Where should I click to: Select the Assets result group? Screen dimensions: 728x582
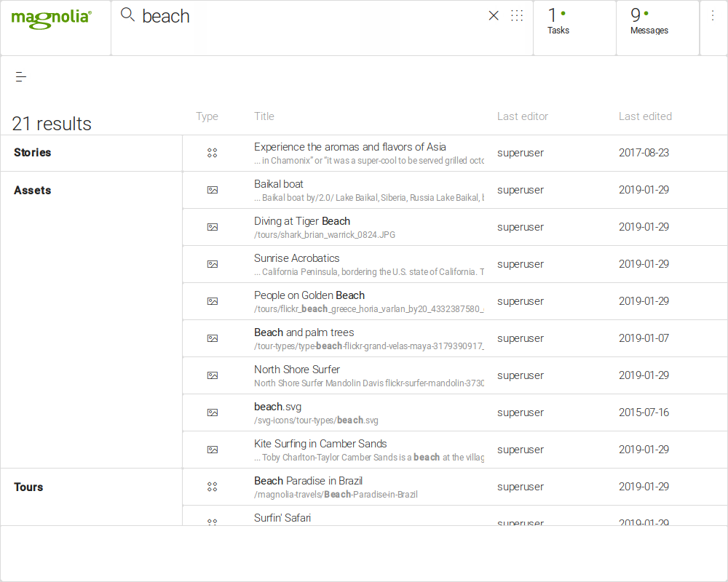pos(33,191)
